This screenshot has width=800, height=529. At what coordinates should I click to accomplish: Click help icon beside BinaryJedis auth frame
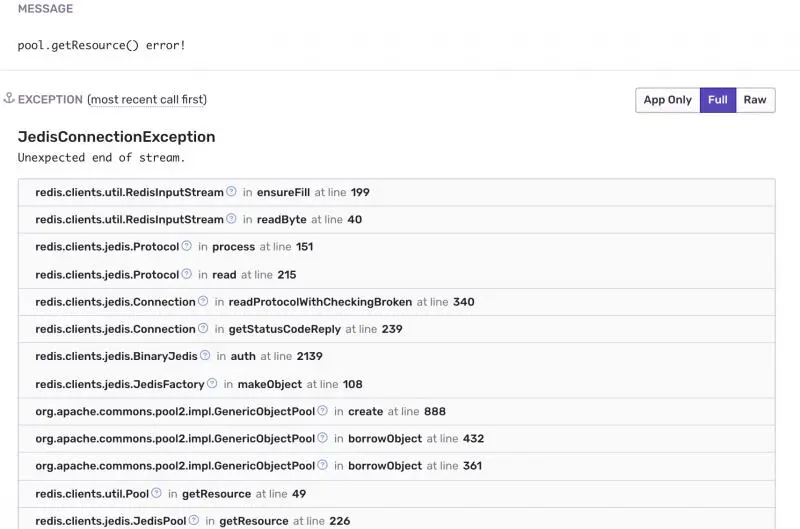click(x=205, y=355)
